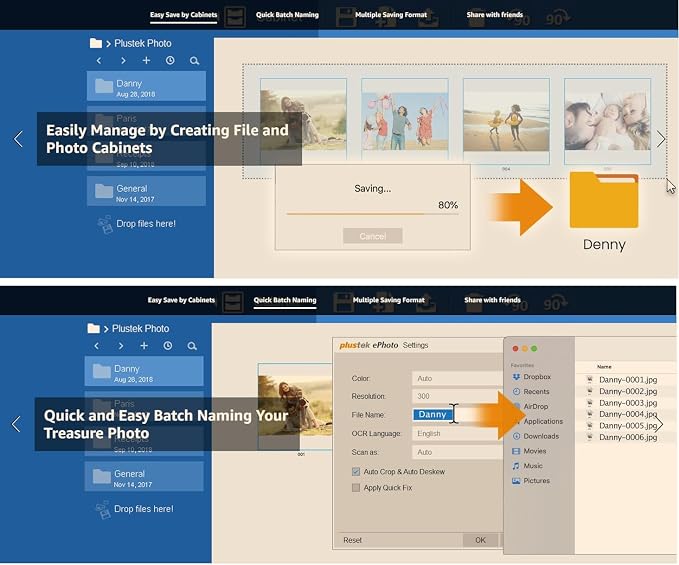The height and width of the screenshot is (565, 679).
Task: Click the Drop files here icon, upper screenshot
Action: (x=105, y=224)
